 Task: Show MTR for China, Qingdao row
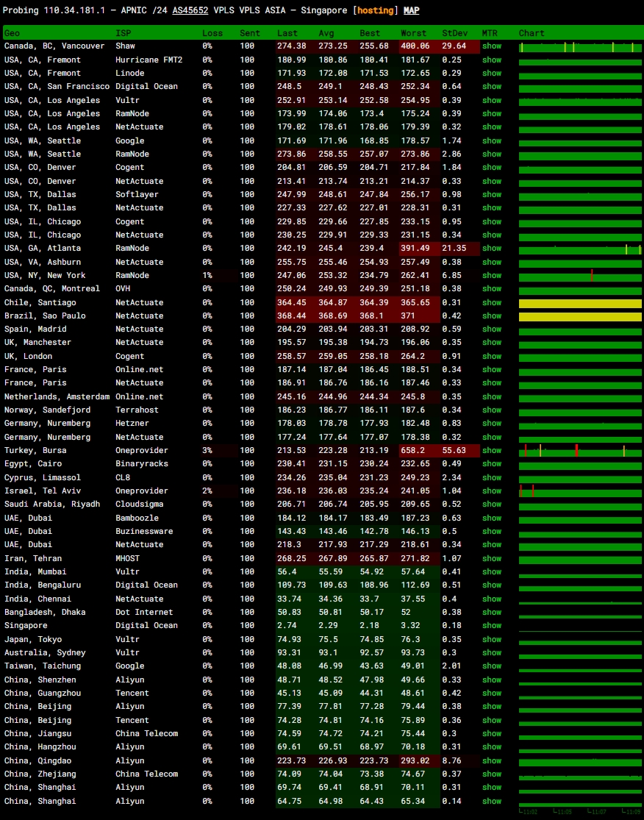[491, 760]
